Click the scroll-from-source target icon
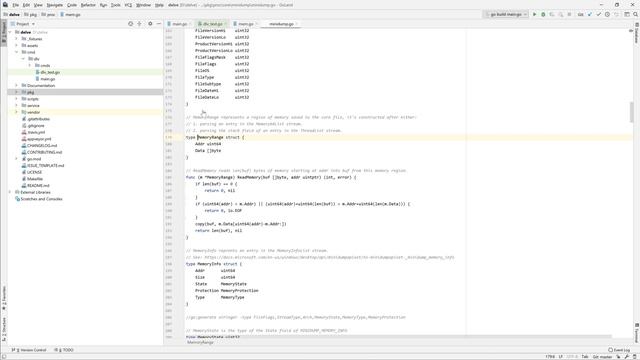 point(131,24)
